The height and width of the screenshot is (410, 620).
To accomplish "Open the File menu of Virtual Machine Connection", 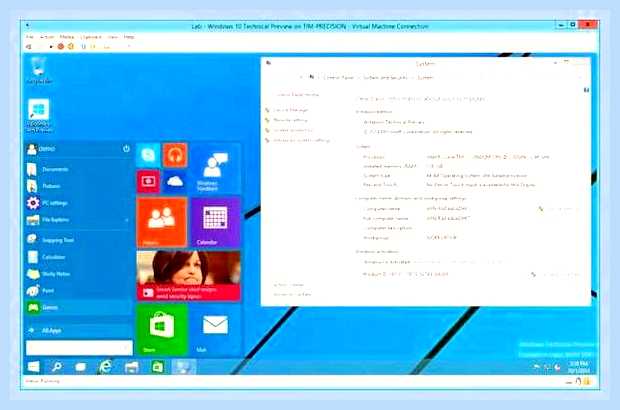I will 30,37.
